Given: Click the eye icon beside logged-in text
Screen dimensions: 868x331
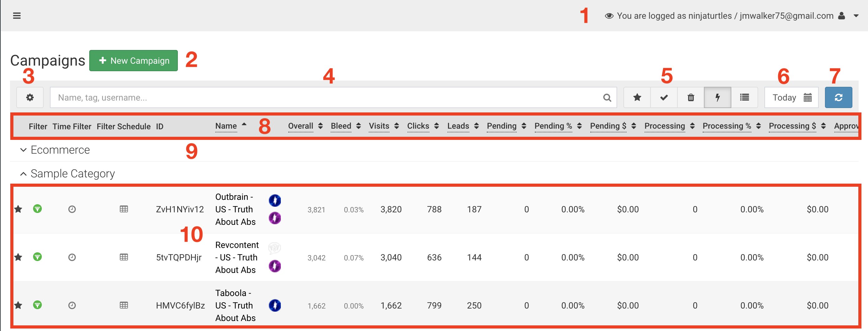Looking at the screenshot, I should [609, 16].
